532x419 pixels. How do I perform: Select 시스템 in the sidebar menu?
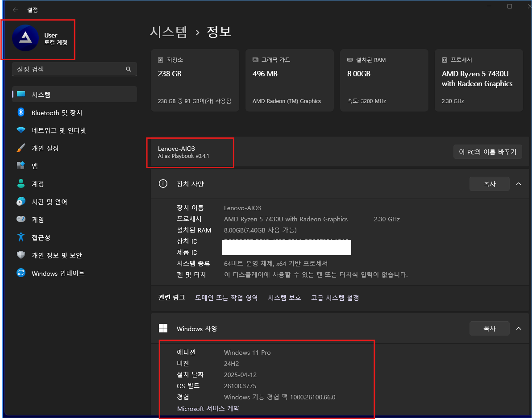[x=75, y=94]
